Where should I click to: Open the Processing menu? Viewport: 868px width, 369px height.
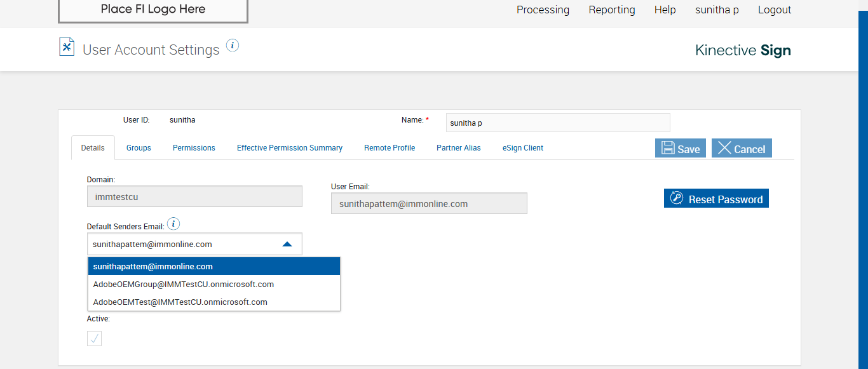(x=543, y=10)
